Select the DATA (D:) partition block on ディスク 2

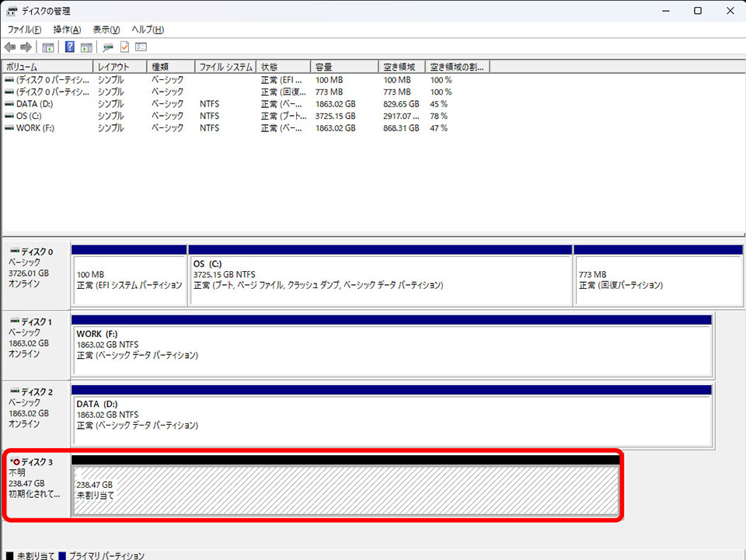pos(392,421)
